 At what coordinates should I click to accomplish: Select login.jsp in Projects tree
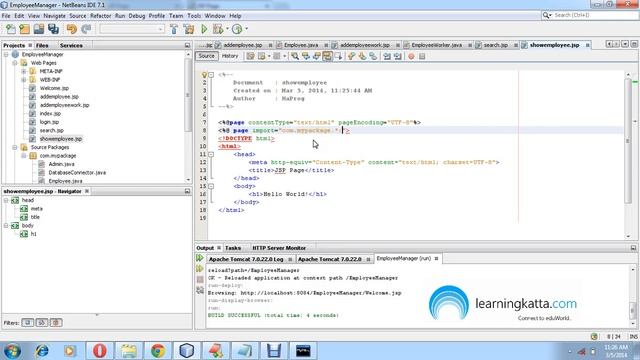click(49, 122)
